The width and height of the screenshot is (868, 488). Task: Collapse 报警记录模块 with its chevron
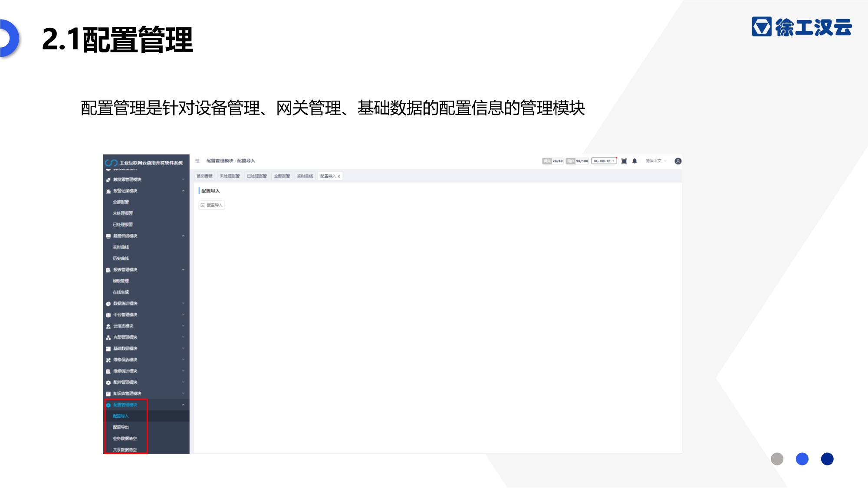[x=183, y=191]
